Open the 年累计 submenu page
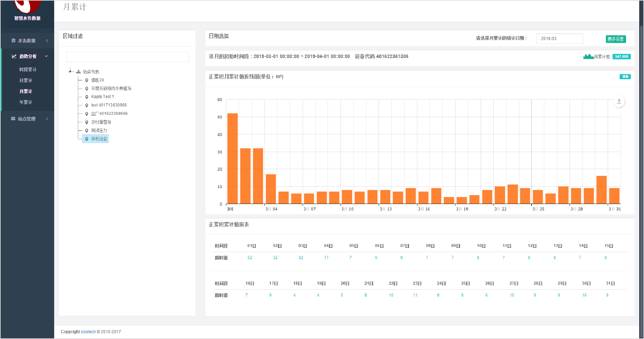 [x=26, y=102]
